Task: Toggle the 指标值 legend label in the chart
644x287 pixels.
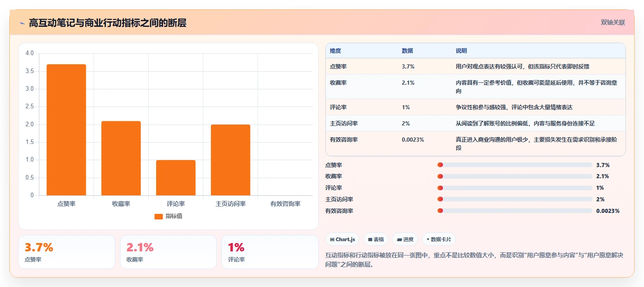Action: (x=174, y=216)
